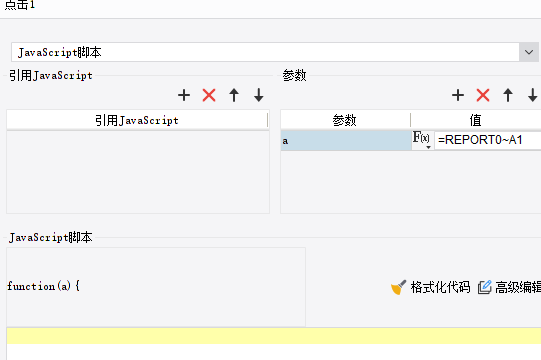
Task: Click 格式化代码 to format code
Action: click(431, 287)
